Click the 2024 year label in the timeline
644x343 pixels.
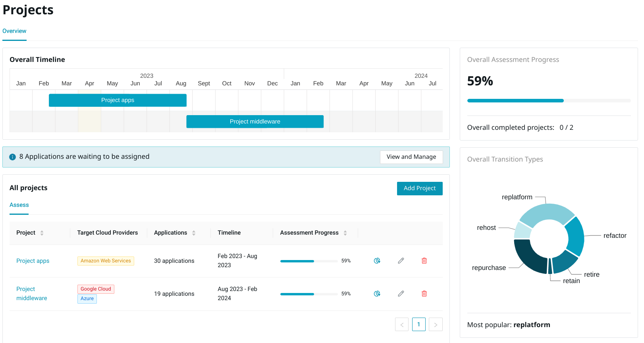[421, 76]
